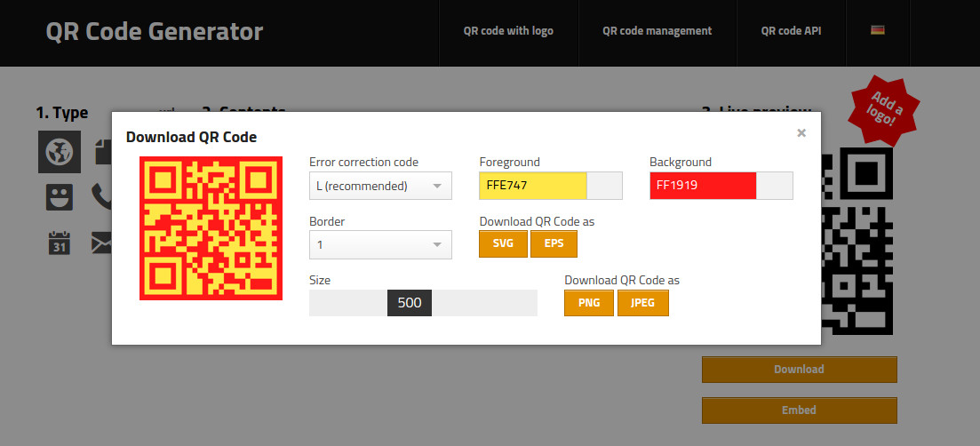Select the phone call type icon
Image resolution: width=980 pixels, height=446 pixels.
point(101,195)
